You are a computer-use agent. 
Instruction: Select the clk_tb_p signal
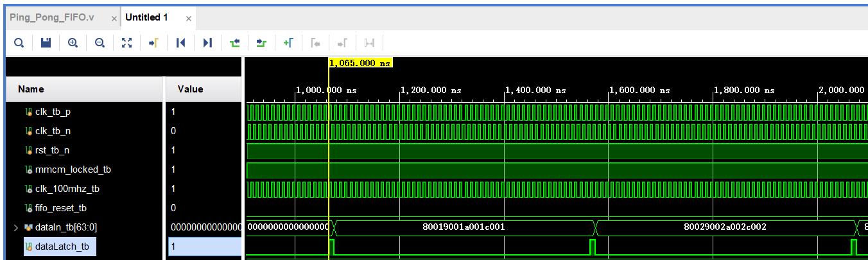(x=53, y=112)
